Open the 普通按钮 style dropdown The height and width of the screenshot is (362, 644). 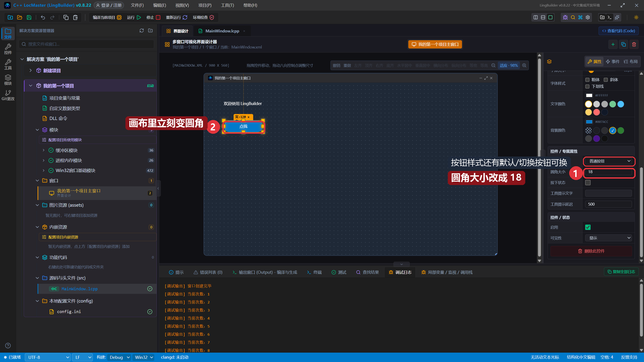point(609,161)
